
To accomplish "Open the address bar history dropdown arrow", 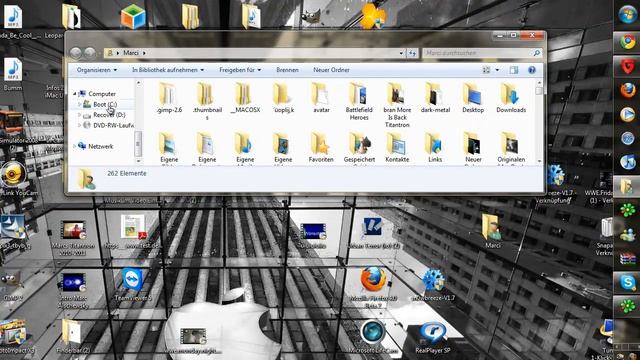I will click(x=401, y=53).
